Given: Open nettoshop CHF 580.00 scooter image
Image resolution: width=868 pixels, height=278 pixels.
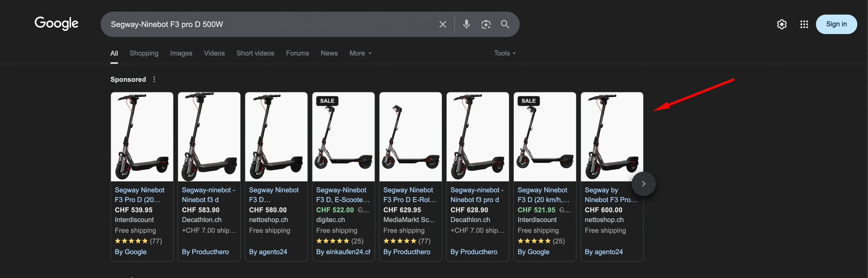Looking at the screenshot, I should pyautogui.click(x=276, y=137).
